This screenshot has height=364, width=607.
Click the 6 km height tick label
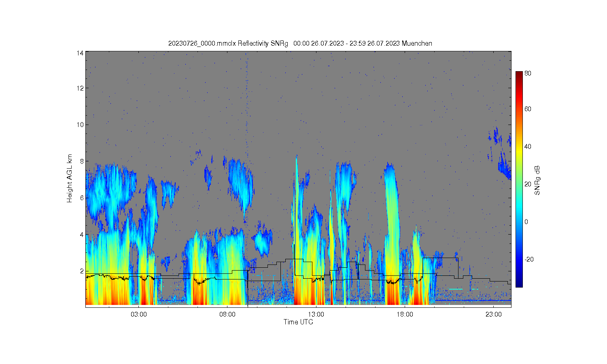82,198
